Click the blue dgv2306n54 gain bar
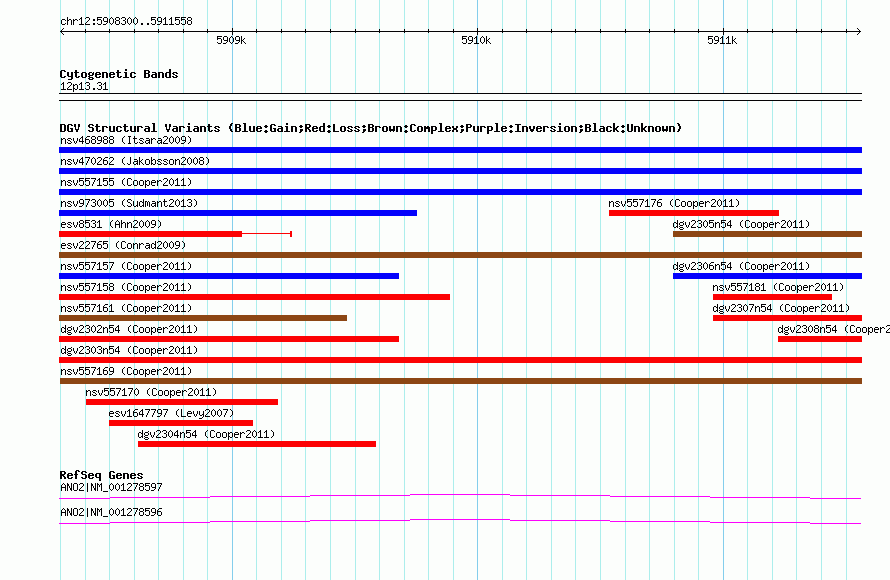 pos(767,276)
